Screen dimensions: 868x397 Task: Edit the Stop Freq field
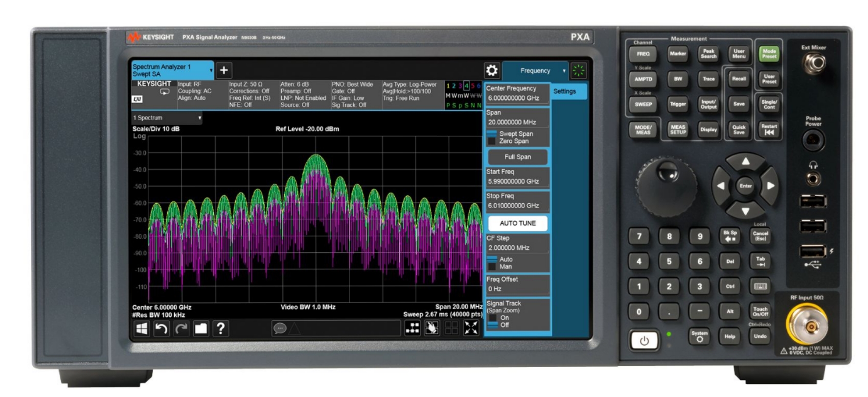coord(518,201)
